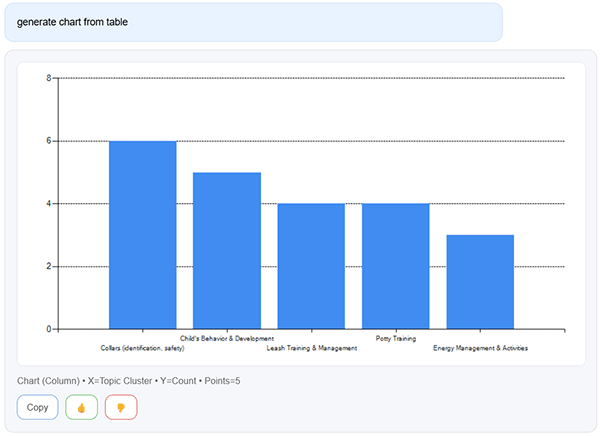Screen dimensions: 600x436
Task: Click the 'Potty Training' axis label
Action: [396, 338]
